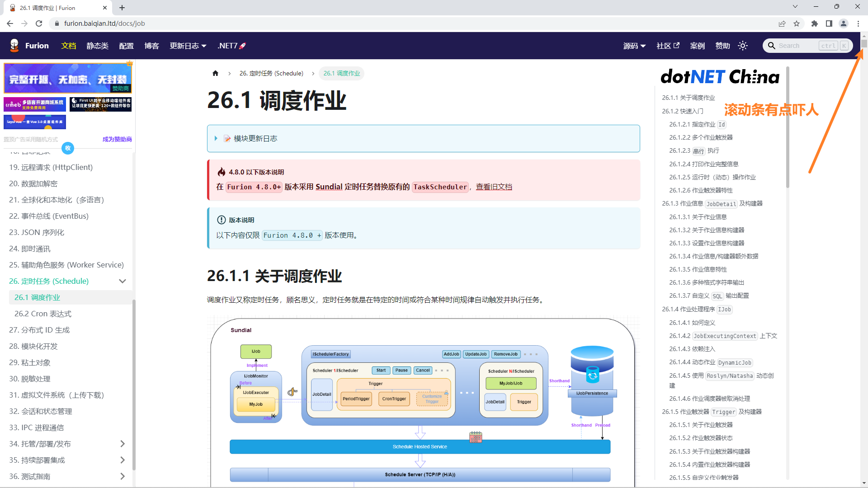Click the 查看旧文档 link
The height and width of the screenshot is (488, 868).
tap(494, 187)
